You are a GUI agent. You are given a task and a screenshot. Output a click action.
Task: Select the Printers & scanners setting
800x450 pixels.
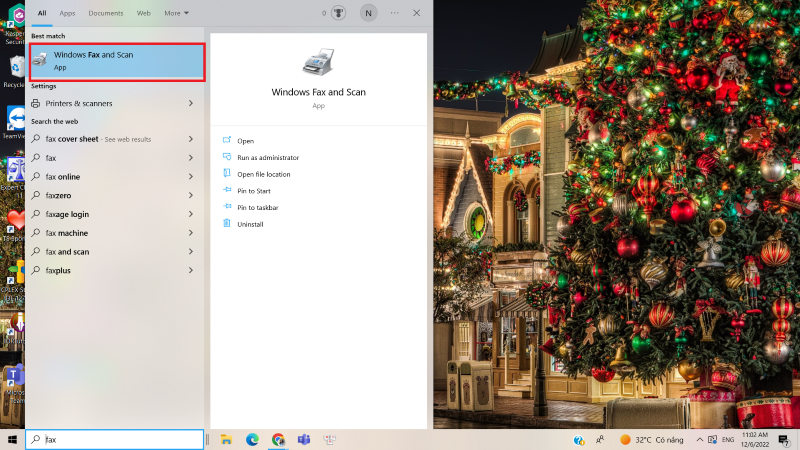click(113, 103)
